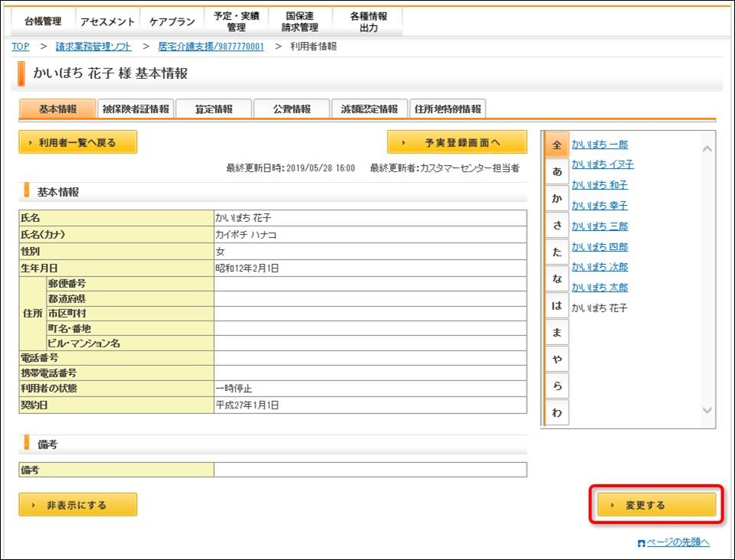The width and height of the screenshot is (735, 560).
Task: Open user かいぽち 幸子
Action: tap(600, 206)
